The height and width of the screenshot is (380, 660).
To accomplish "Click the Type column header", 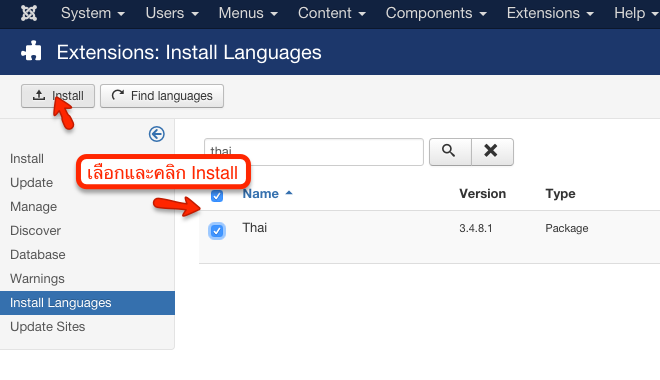I will click(560, 194).
